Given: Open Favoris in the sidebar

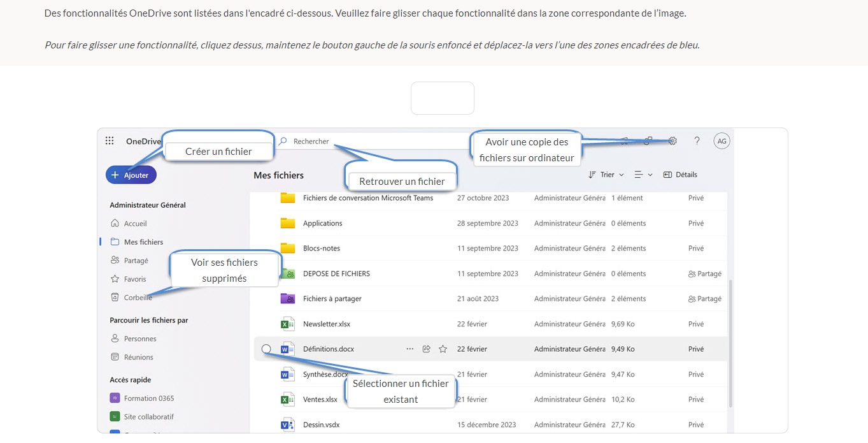Looking at the screenshot, I should click(x=128, y=279).
